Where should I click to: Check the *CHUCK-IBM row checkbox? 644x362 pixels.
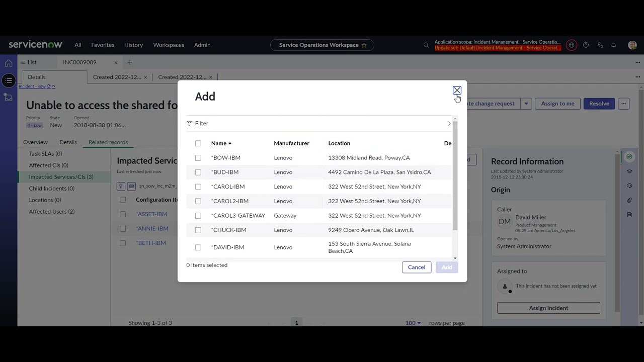pos(198,230)
